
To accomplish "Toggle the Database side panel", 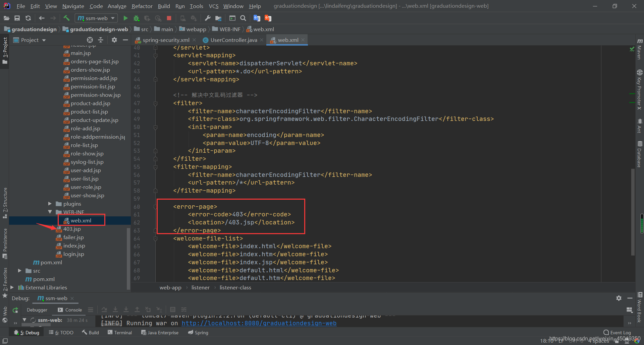I will (x=640, y=154).
